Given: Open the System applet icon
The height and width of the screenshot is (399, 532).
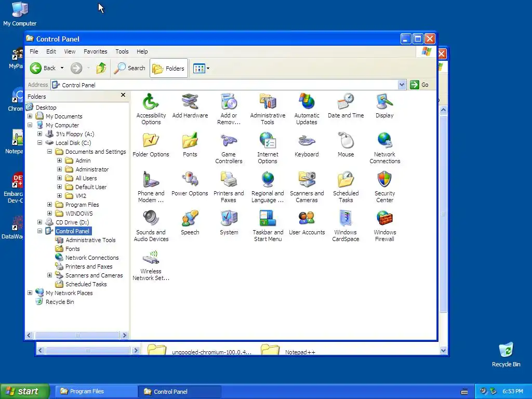Looking at the screenshot, I should (229, 223).
